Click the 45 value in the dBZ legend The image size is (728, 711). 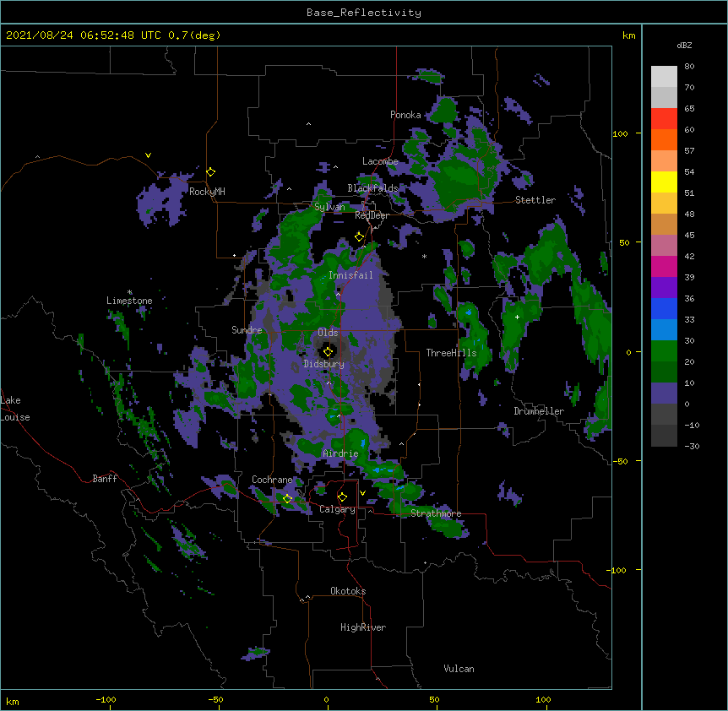coord(689,236)
